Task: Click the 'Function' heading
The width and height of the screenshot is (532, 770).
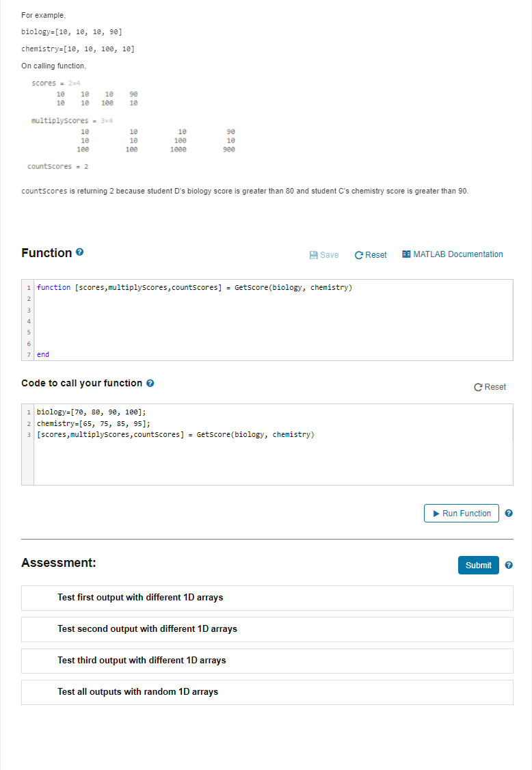Action: pos(46,253)
